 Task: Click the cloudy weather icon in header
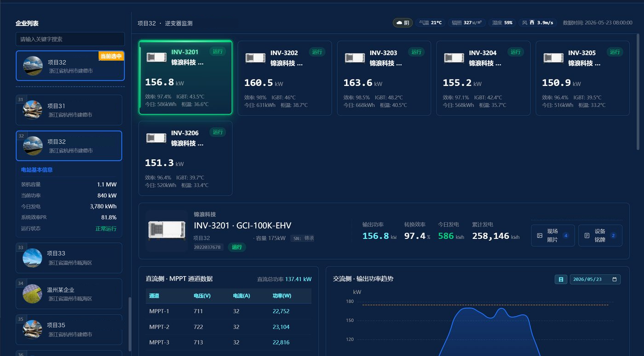399,23
